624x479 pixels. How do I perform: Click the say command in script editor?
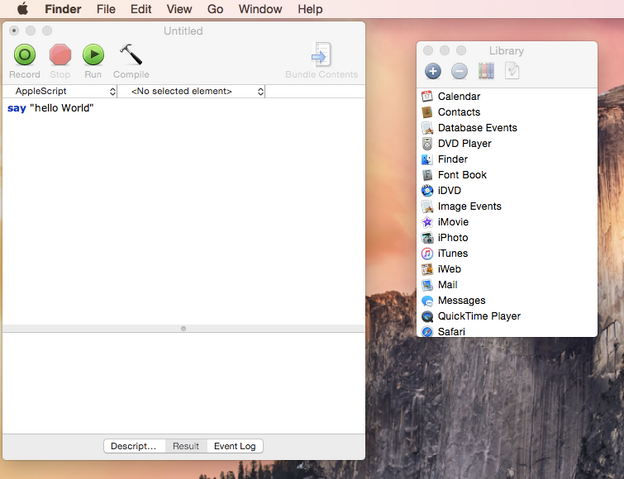17,108
